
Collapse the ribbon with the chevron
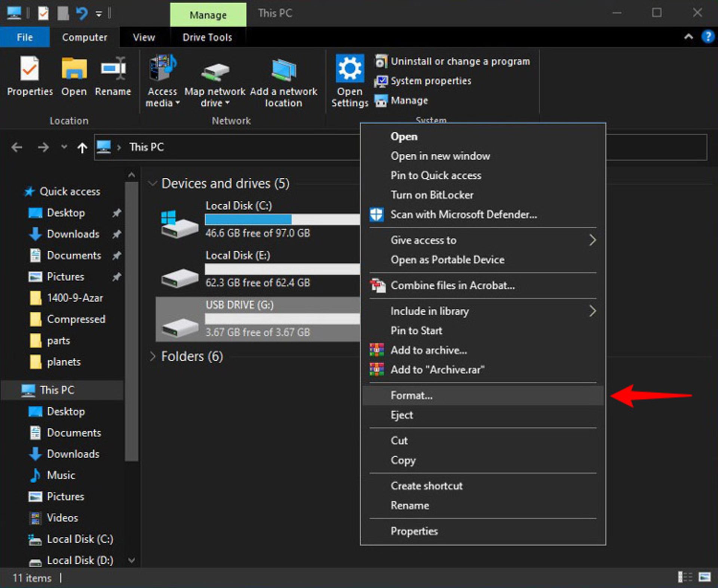688,37
